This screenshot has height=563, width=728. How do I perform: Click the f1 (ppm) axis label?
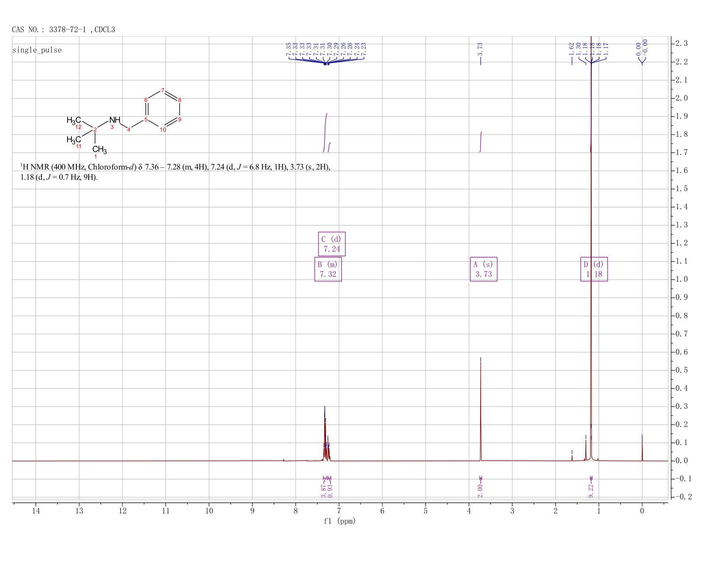coord(340,521)
